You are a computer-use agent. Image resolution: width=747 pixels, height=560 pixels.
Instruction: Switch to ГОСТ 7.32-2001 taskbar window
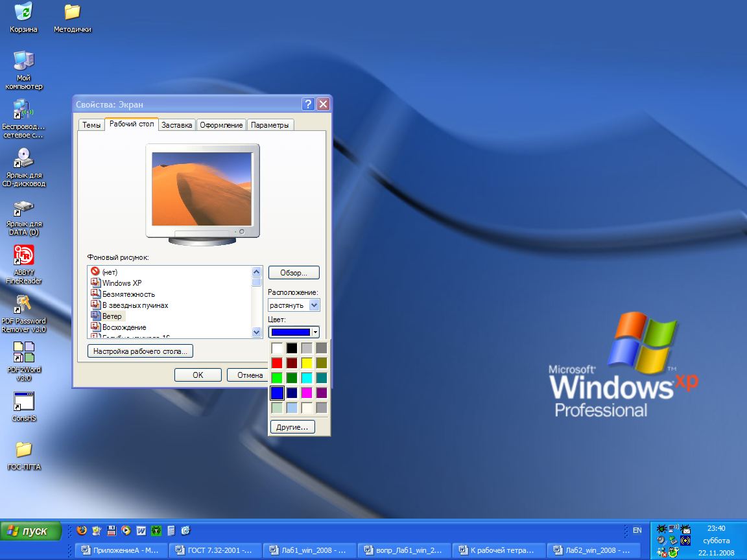tap(215, 550)
